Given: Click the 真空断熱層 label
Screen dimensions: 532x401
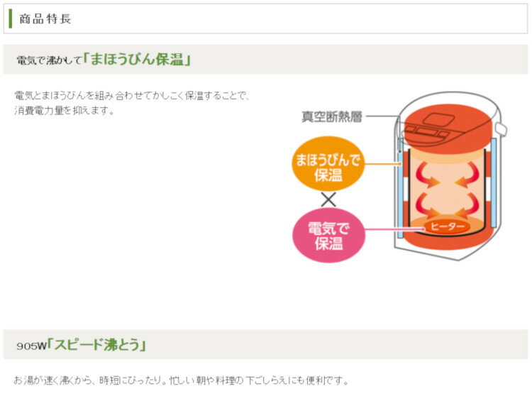Looking at the screenshot, I should click(332, 116).
